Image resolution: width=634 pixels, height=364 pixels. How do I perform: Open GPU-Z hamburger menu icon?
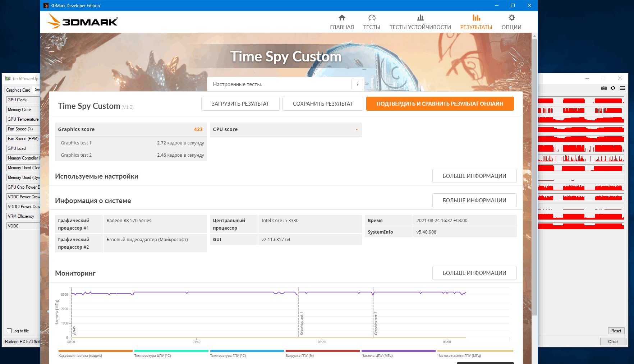click(622, 88)
